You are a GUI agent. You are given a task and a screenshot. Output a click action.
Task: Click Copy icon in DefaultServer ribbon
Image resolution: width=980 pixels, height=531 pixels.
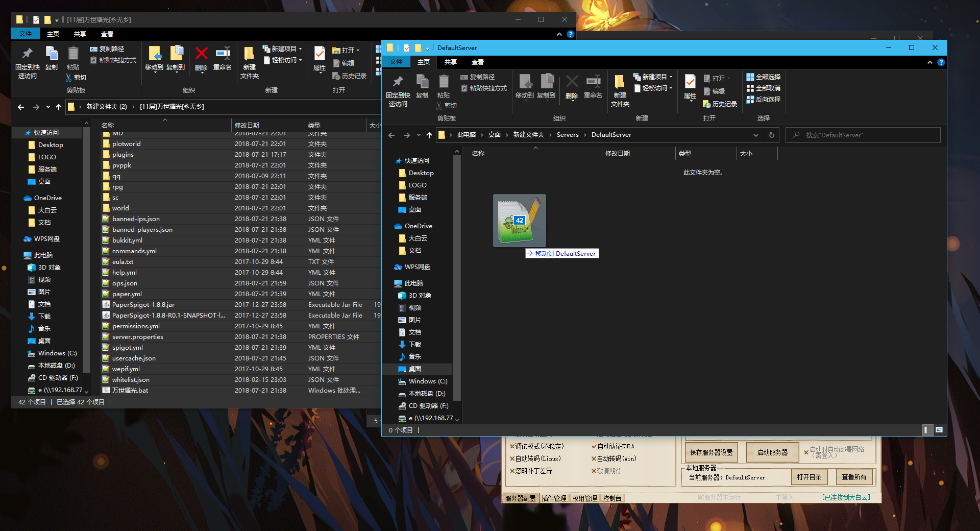pyautogui.click(x=422, y=87)
